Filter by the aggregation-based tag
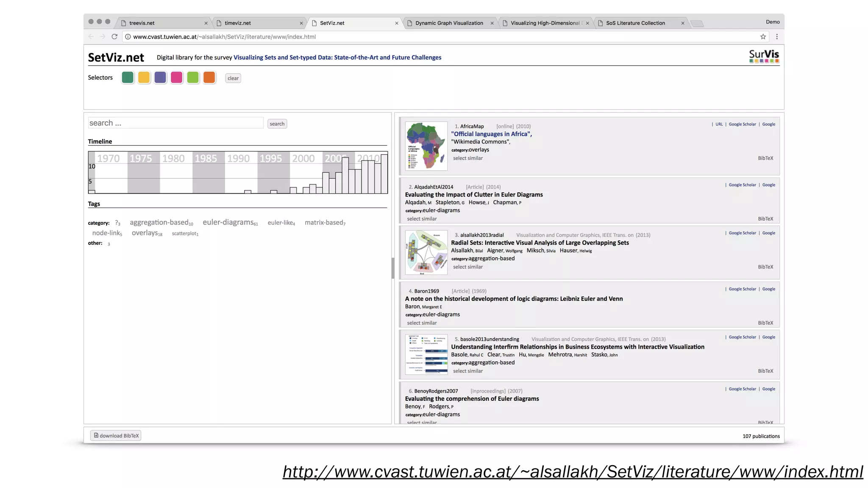The width and height of the screenshot is (868, 488). (x=159, y=222)
